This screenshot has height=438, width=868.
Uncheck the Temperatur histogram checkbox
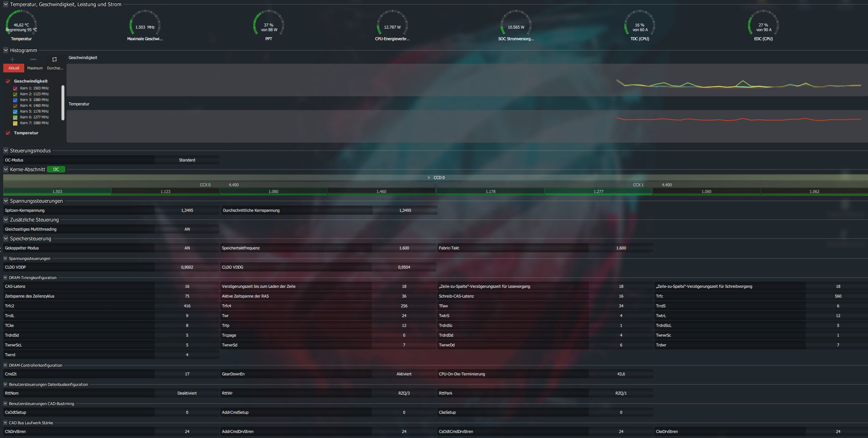[x=8, y=133]
